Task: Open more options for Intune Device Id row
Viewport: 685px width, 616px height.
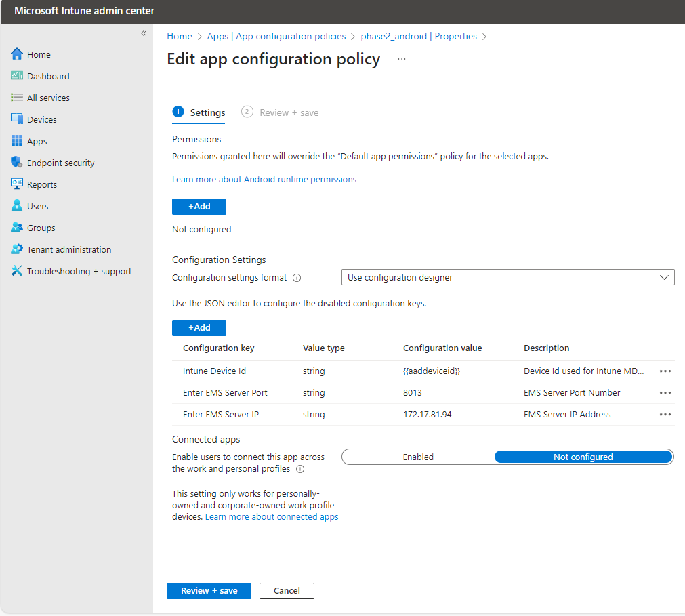Action: (x=665, y=371)
